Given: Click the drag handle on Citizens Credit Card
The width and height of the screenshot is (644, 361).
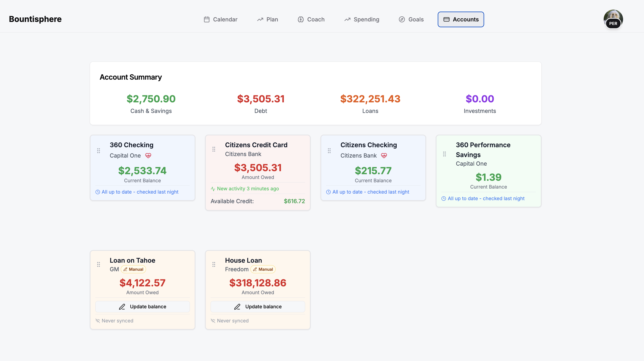Looking at the screenshot, I should pyautogui.click(x=214, y=149).
